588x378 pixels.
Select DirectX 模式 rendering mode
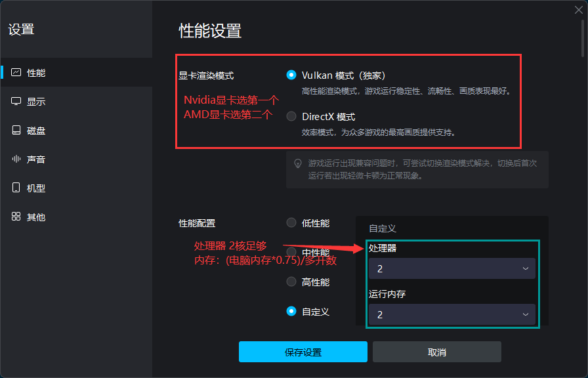(x=289, y=116)
